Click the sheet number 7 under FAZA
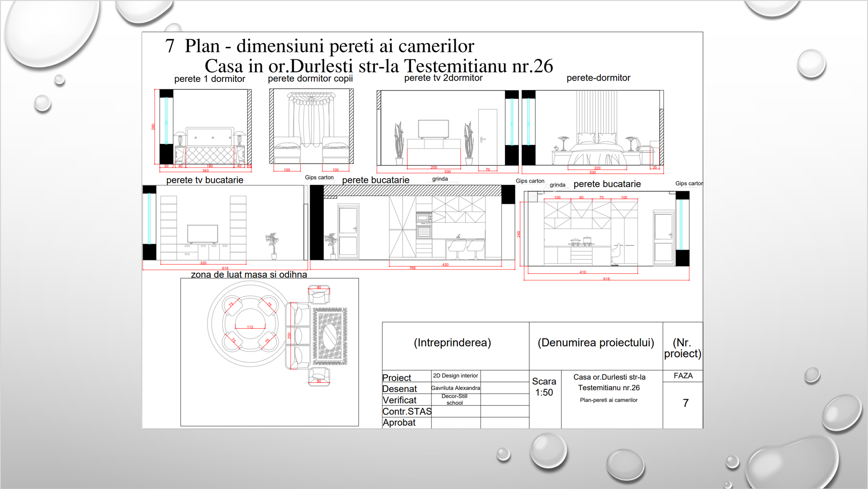Screen dimensions: 868x489 tap(686, 403)
